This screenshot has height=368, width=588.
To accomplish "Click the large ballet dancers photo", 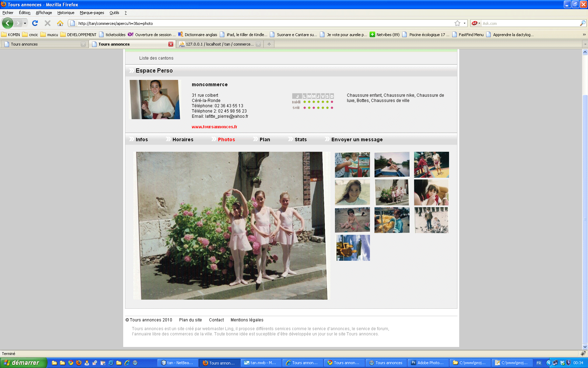I will [x=232, y=225].
